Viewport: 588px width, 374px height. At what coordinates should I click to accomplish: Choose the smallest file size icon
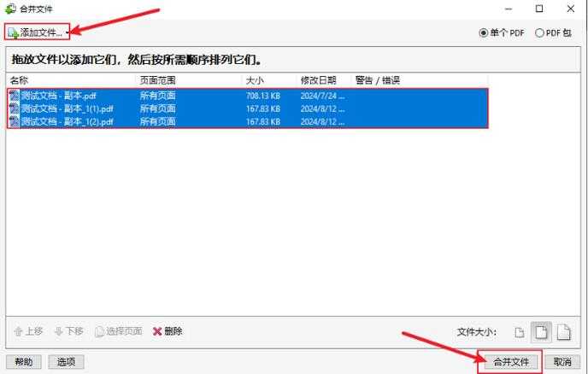coord(519,331)
